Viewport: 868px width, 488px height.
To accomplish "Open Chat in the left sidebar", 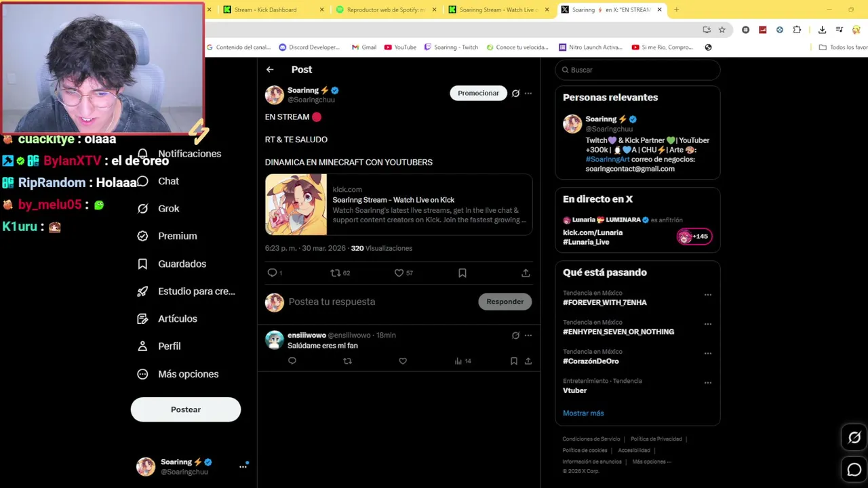I will coord(158,181).
